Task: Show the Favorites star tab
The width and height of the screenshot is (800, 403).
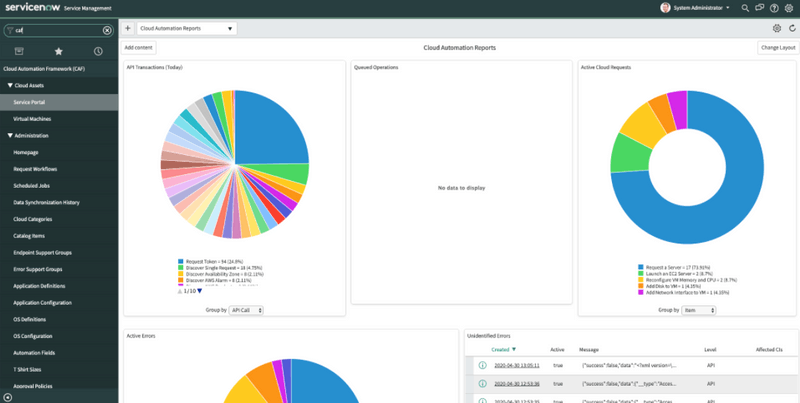Action: (x=58, y=51)
